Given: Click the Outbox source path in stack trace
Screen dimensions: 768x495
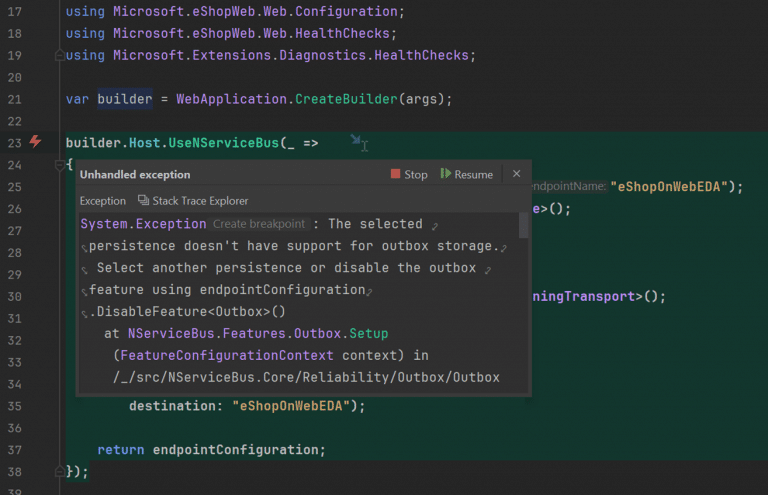Looking at the screenshot, I should click(x=307, y=377).
